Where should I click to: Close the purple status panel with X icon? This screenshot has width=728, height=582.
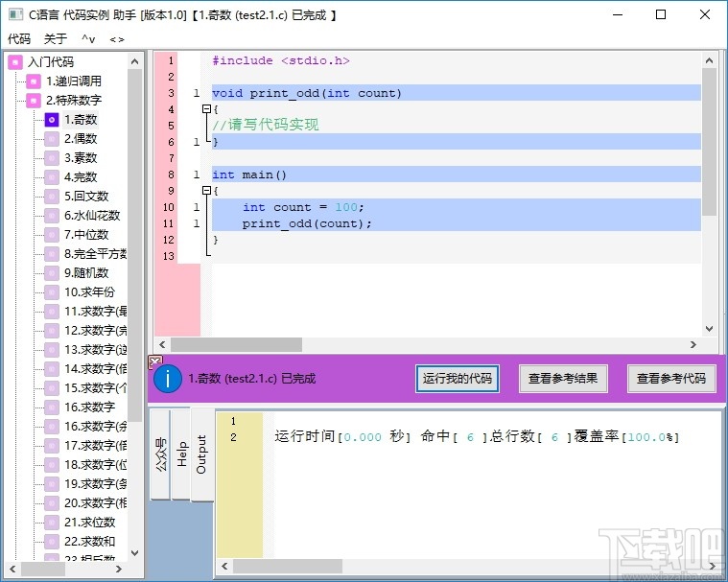click(x=155, y=361)
